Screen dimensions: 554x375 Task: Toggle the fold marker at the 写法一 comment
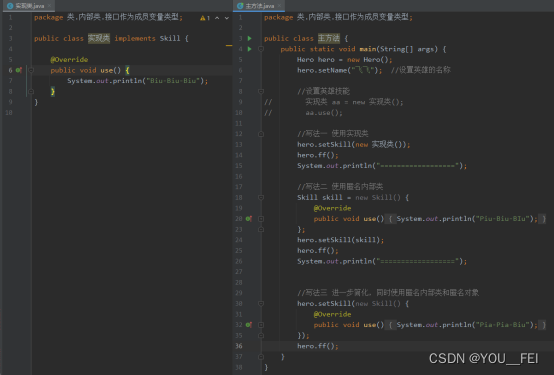point(261,134)
